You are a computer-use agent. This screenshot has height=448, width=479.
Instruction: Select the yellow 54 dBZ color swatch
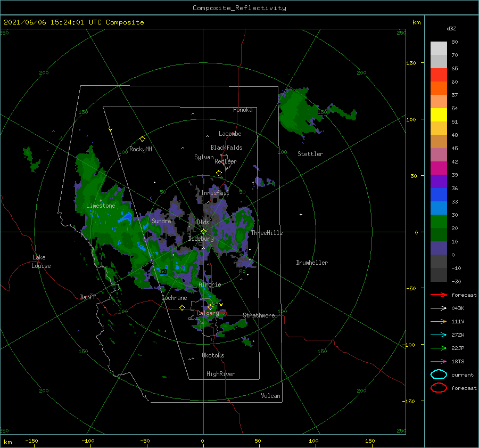[x=439, y=115]
